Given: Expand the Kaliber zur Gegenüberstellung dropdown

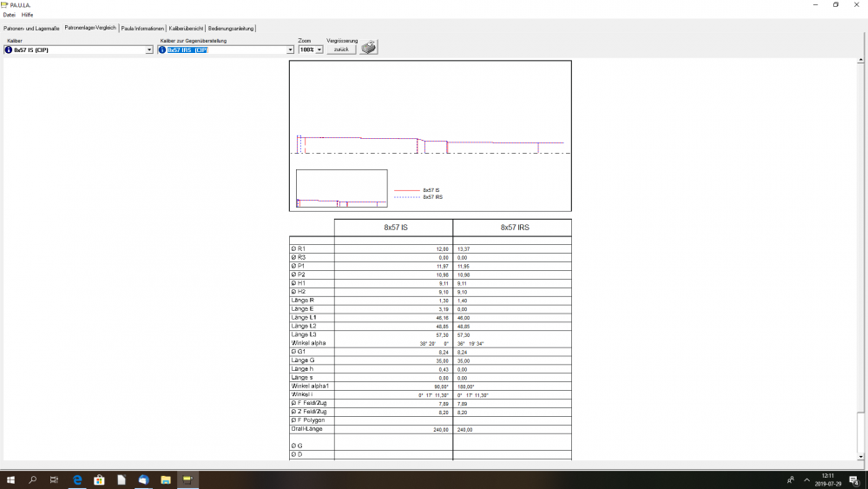Looking at the screenshot, I should (290, 50).
